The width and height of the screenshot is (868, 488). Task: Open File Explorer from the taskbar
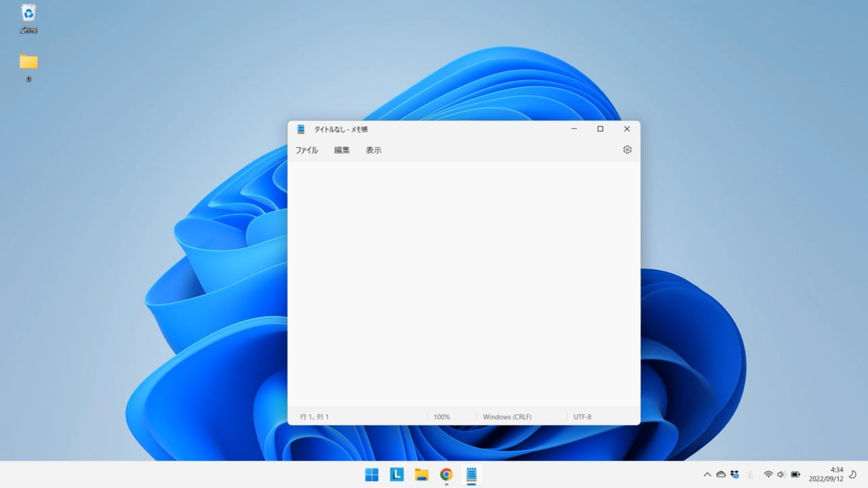click(x=422, y=474)
